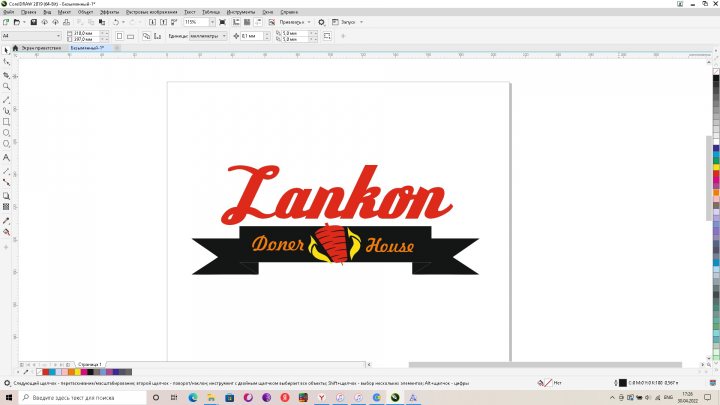The image size is (720, 405).
Task: Save document with floppy icon
Action: [34, 22]
